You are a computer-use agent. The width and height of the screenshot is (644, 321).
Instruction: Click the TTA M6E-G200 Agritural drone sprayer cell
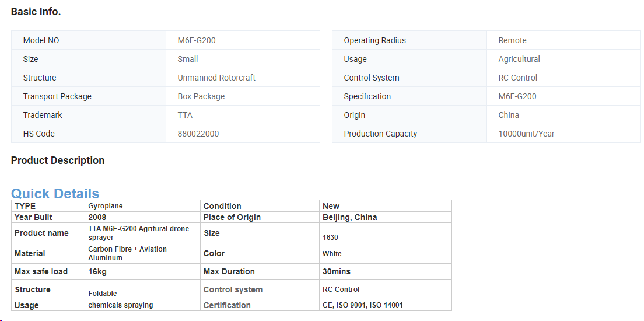(142, 233)
